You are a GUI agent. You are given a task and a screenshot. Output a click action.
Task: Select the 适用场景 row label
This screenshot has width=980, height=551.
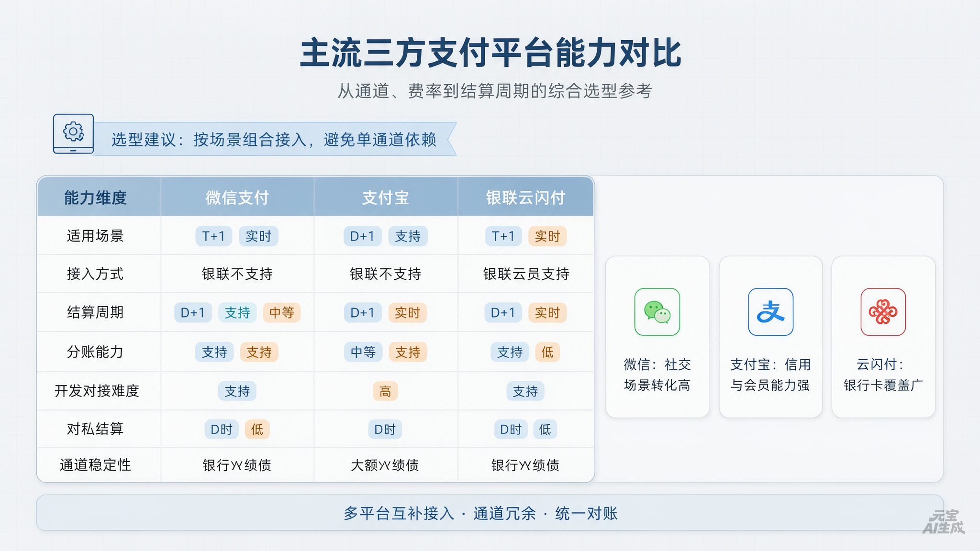(95, 236)
